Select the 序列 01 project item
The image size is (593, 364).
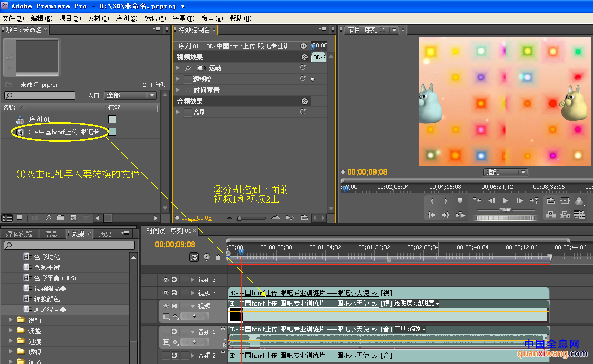[x=39, y=119]
